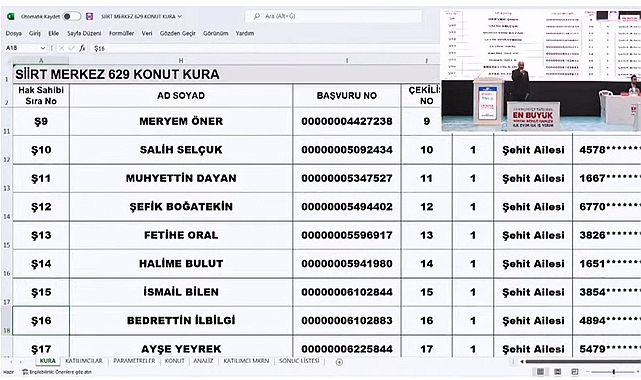Click the purple save disk icon
Screen dimensions: 641x380
(90, 16)
